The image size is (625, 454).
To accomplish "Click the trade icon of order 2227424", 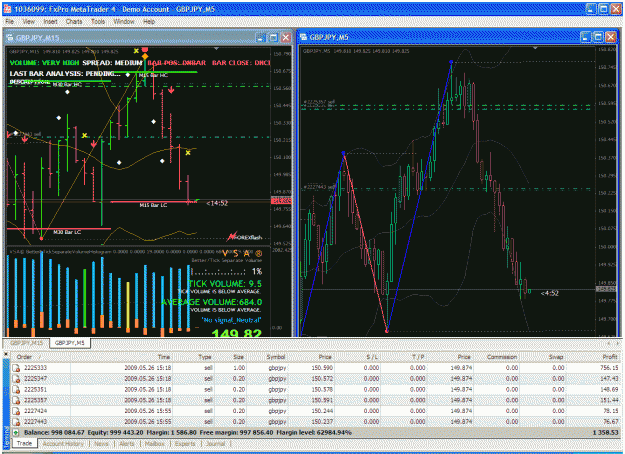I will point(16,411).
